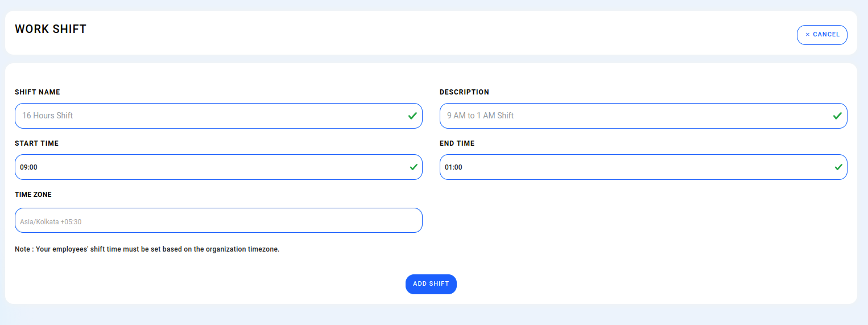Click the Description label

pyautogui.click(x=464, y=92)
